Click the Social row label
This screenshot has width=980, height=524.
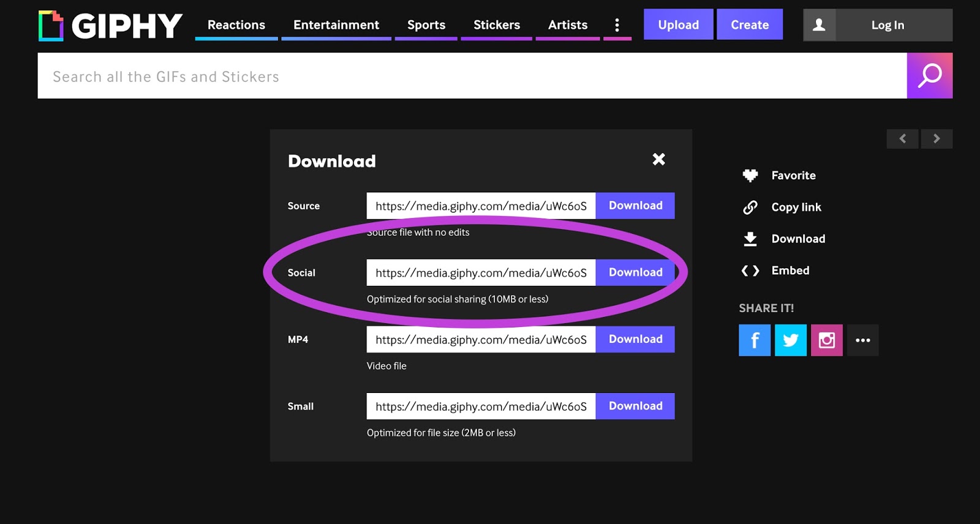[x=301, y=273]
